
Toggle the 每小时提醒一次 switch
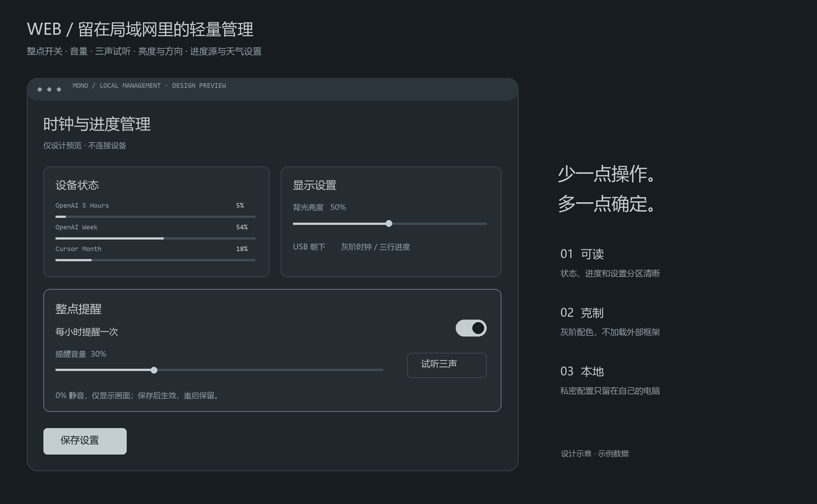[471, 328]
